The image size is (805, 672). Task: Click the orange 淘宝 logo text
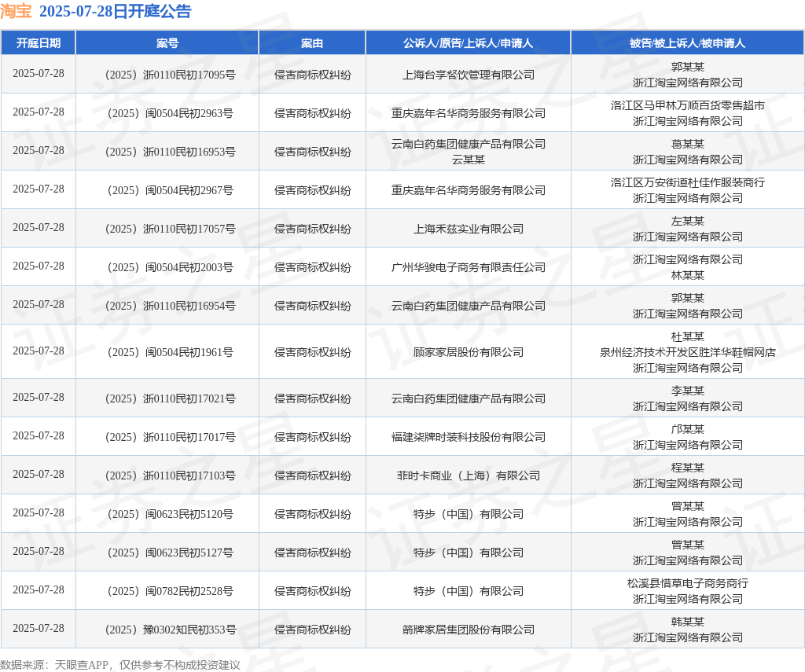[16, 11]
